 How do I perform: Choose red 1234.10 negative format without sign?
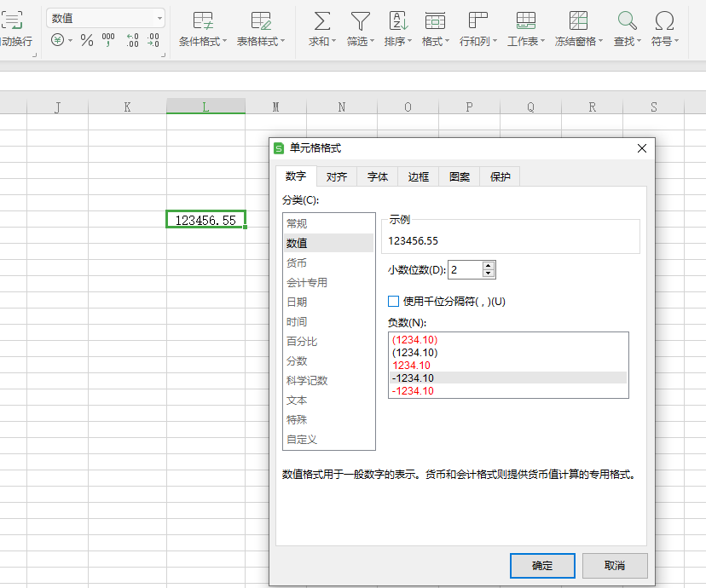[x=508, y=366]
